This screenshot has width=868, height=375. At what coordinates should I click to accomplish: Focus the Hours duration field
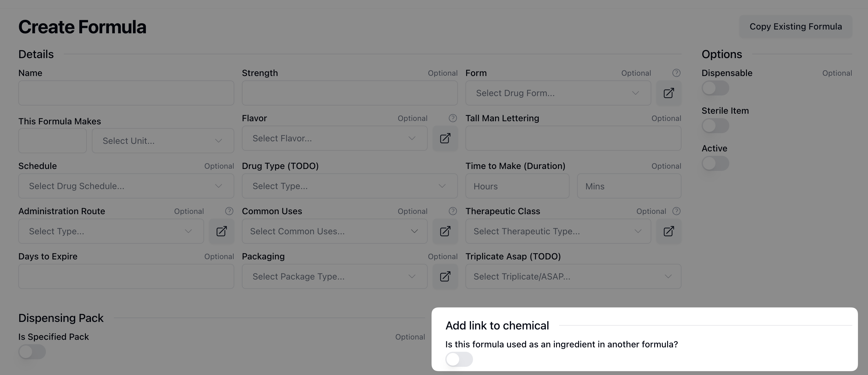point(517,186)
